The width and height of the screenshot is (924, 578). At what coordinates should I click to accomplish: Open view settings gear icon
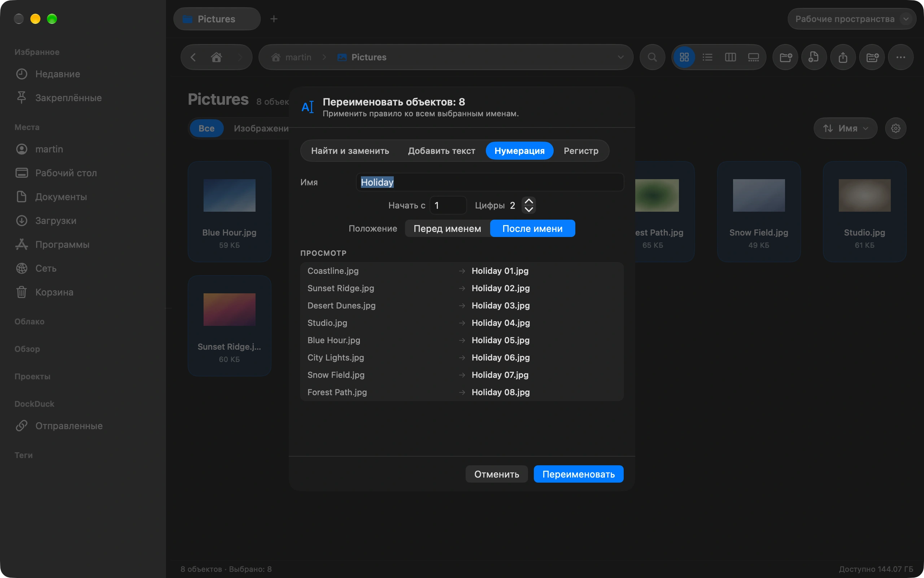(x=896, y=128)
